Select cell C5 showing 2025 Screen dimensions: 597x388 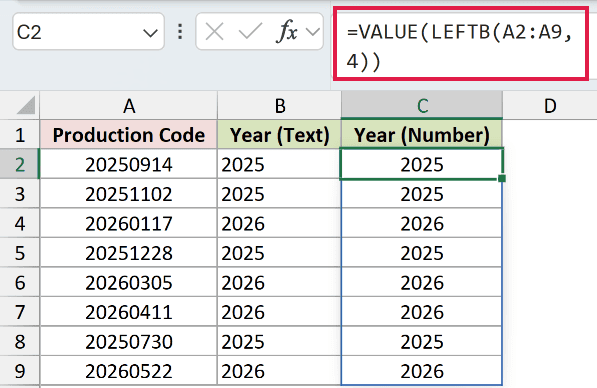(422, 253)
